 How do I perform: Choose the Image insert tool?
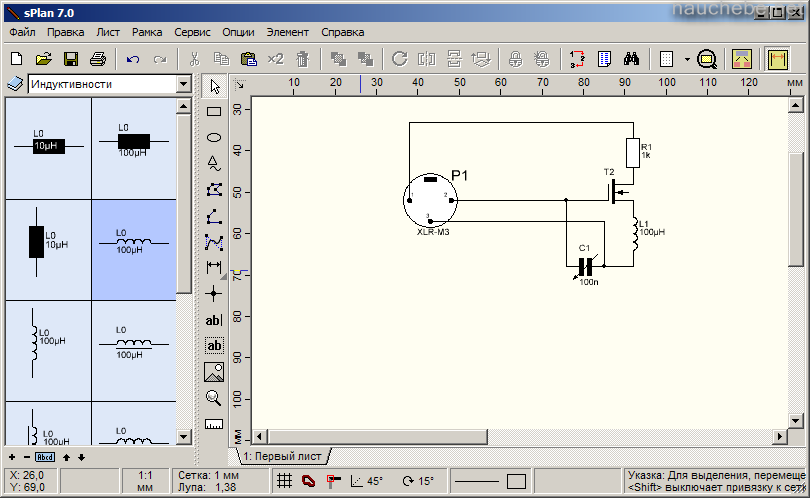click(213, 372)
